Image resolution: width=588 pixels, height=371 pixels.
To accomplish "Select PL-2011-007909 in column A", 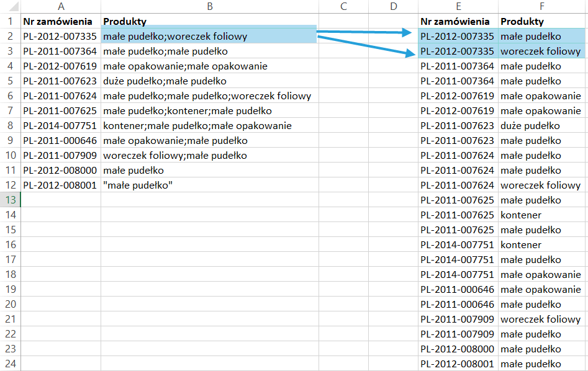I will [61, 156].
